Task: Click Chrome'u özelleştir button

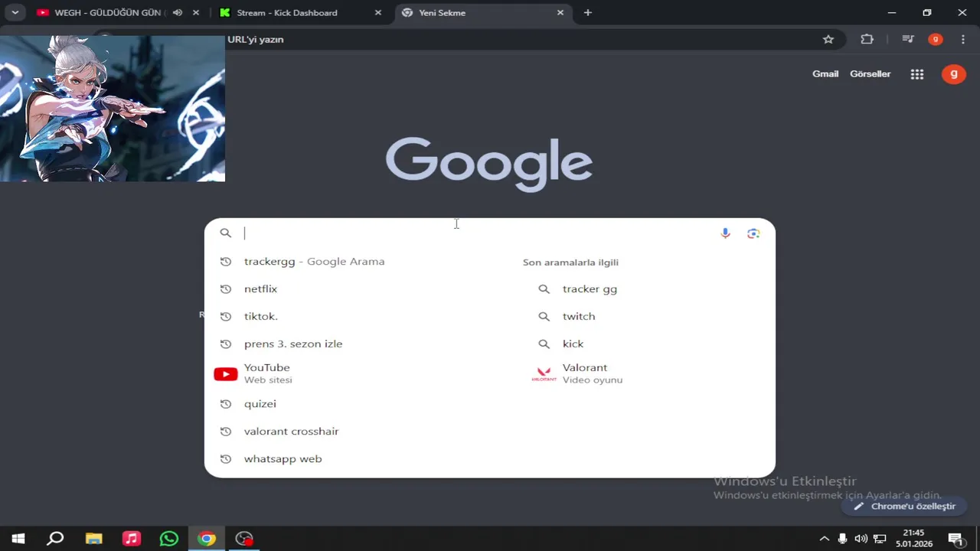Action: (x=904, y=507)
